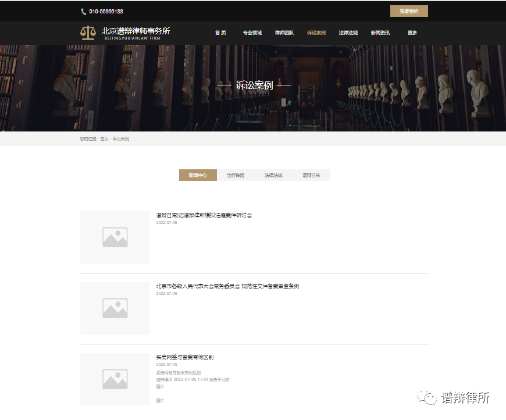Open 专业领域 navigation menu item
Viewport: 506px width, 420px height.
pos(252,33)
